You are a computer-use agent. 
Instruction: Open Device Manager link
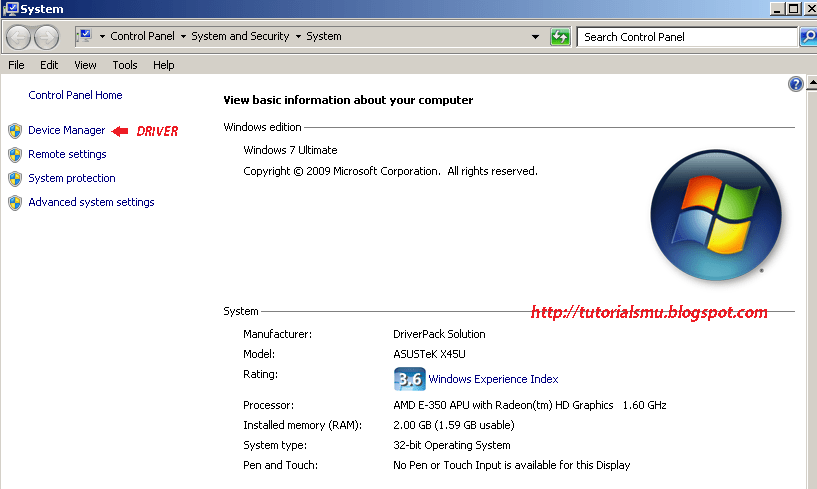pyautogui.click(x=67, y=130)
